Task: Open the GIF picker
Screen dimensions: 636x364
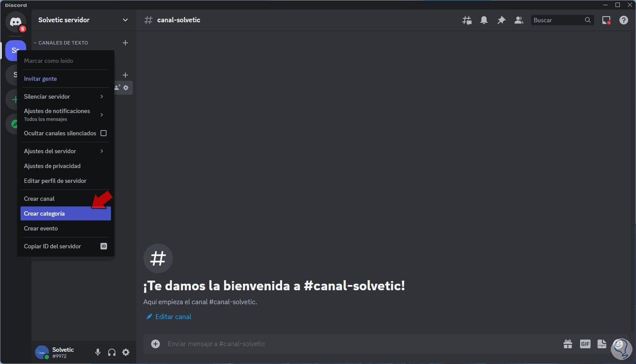Action: (585, 344)
